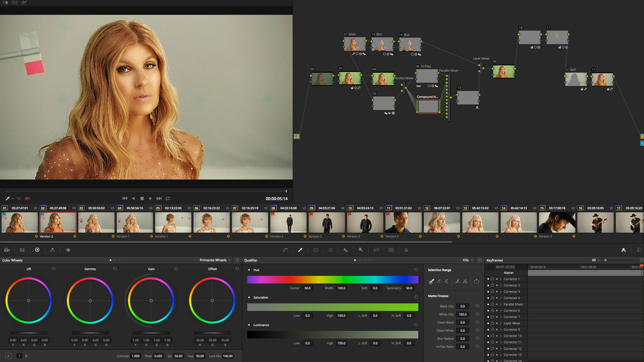Viewport: 644px width, 362px height.
Task: Select the Color Wheels palette icon
Action: coord(37,250)
